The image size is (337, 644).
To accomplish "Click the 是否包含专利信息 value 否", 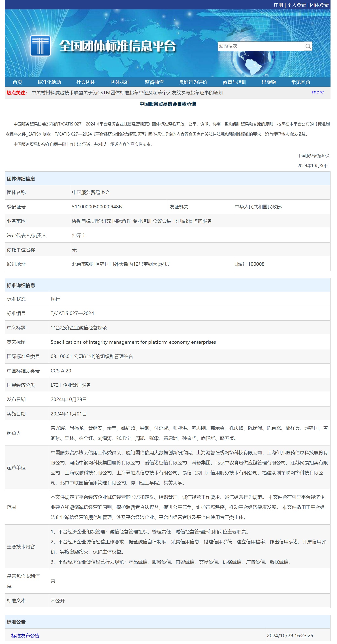I will point(53,581).
